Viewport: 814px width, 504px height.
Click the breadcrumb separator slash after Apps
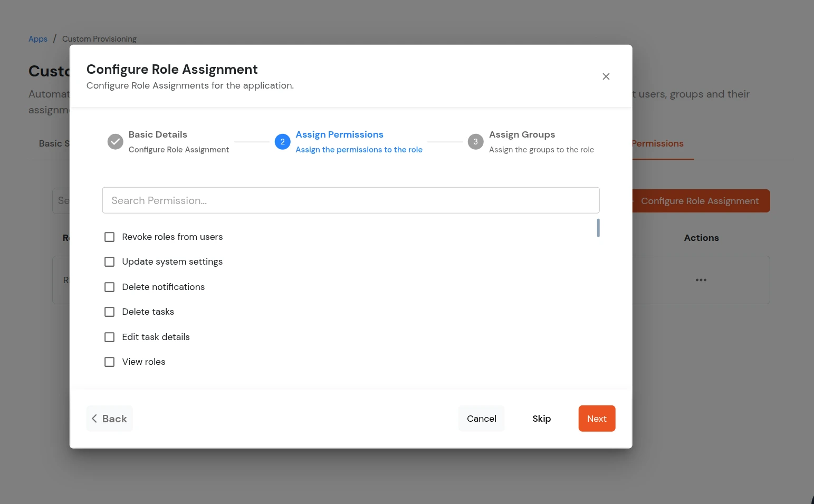click(55, 37)
